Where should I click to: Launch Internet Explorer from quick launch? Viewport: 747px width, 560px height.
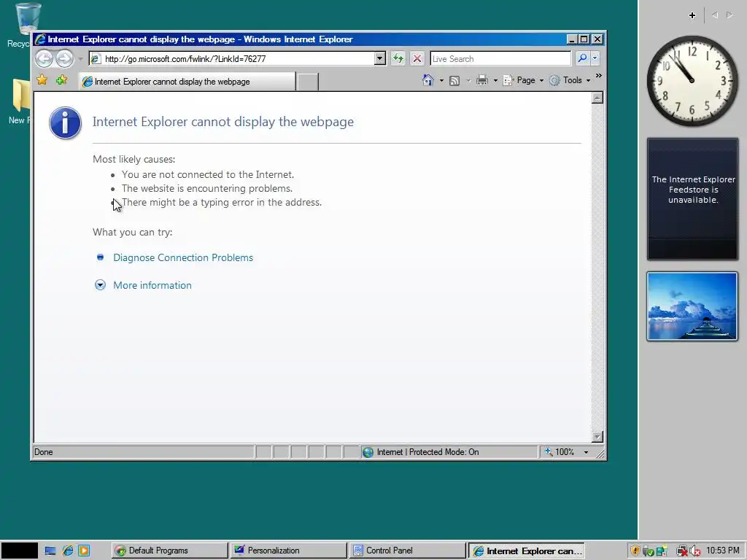68,551
